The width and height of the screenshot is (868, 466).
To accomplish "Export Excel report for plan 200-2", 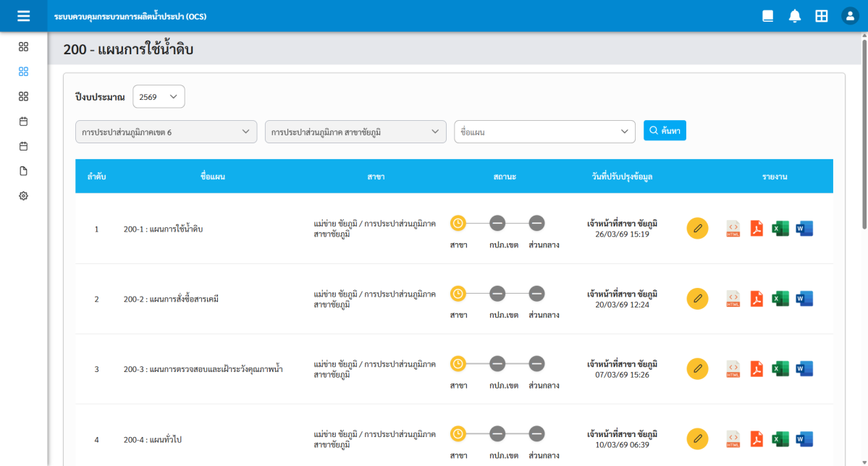I will click(x=780, y=299).
